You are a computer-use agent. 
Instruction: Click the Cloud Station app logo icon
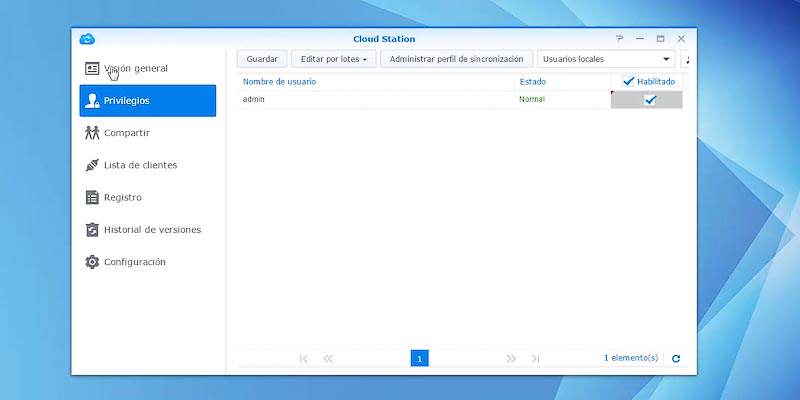[x=87, y=39]
